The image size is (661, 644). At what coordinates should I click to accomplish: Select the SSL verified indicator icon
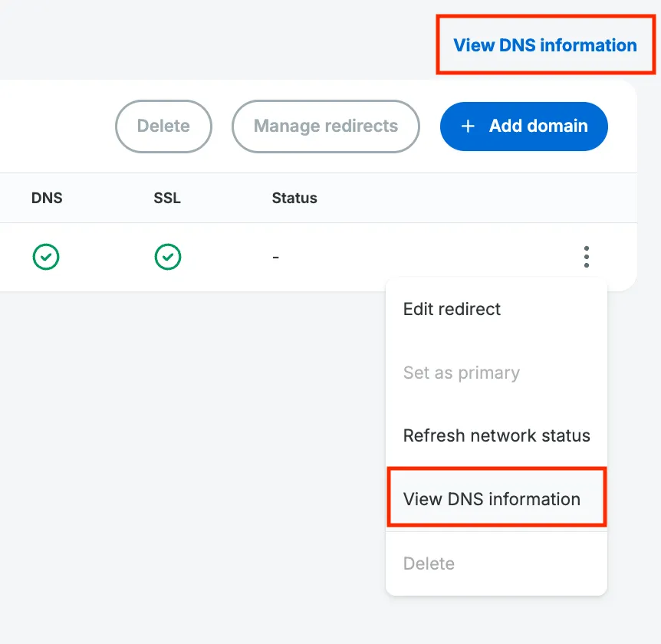pyautogui.click(x=168, y=257)
